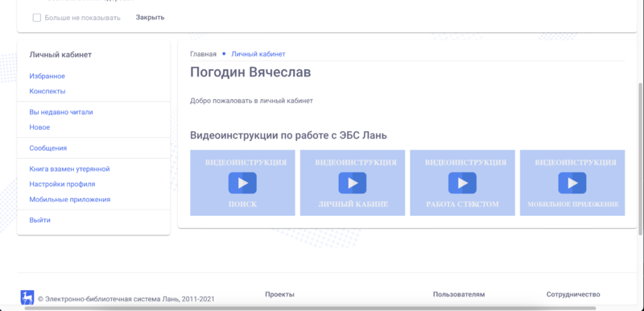Click Личный кабинет breadcrumb link

pos(258,54)
